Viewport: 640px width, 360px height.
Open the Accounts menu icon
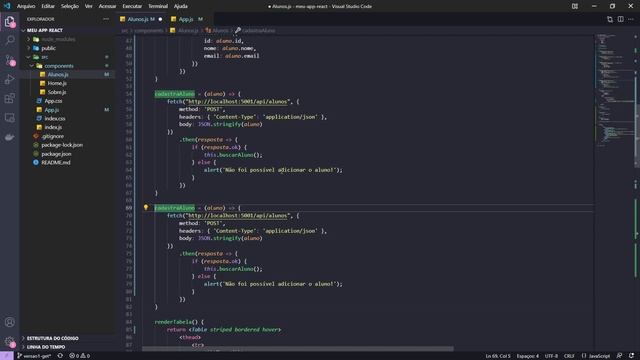pos(10,322)
